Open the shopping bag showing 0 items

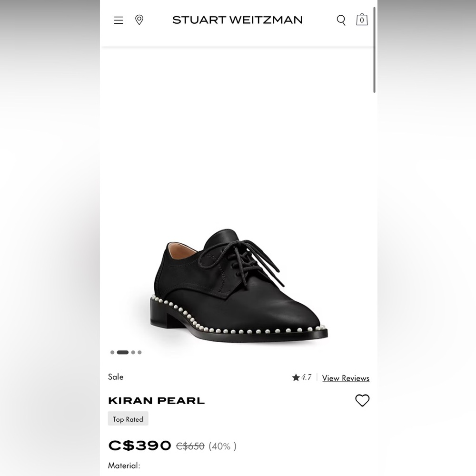coord(362,20)
